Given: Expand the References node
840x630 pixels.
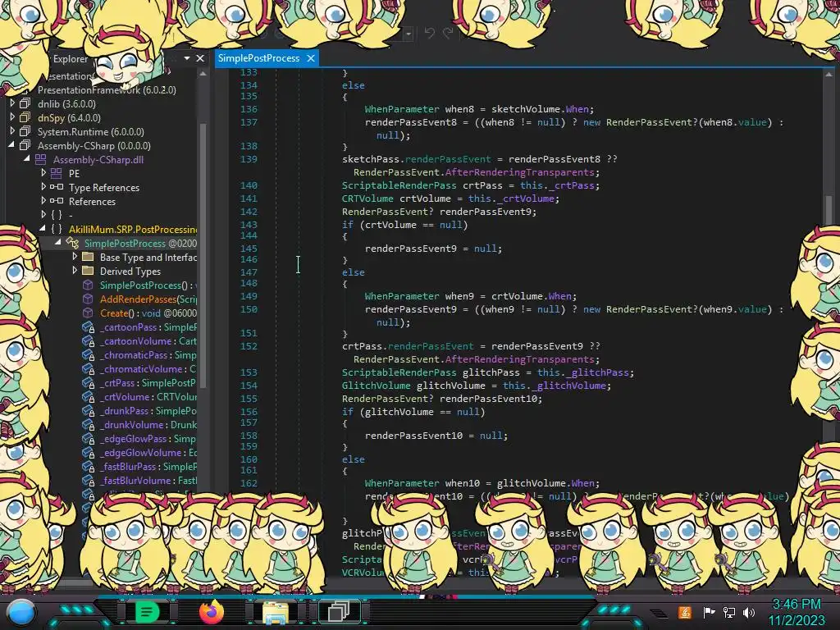Looking at the screenshot, I should 43,201.
